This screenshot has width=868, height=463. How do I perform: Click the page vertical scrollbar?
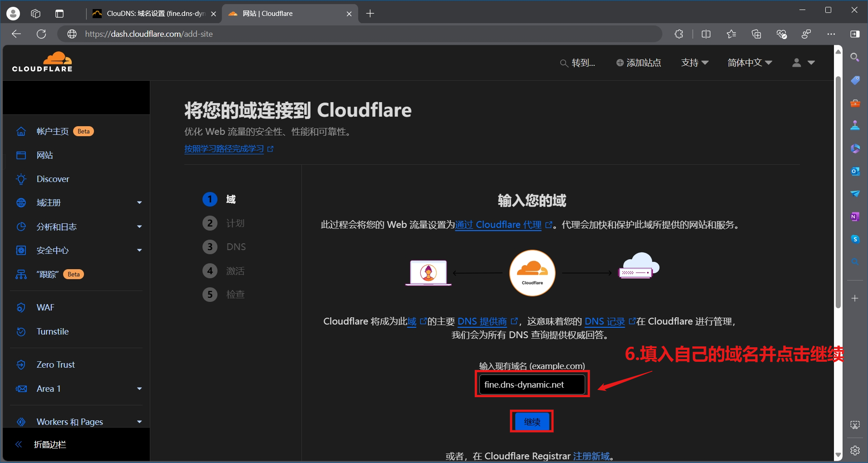point(838,193)
